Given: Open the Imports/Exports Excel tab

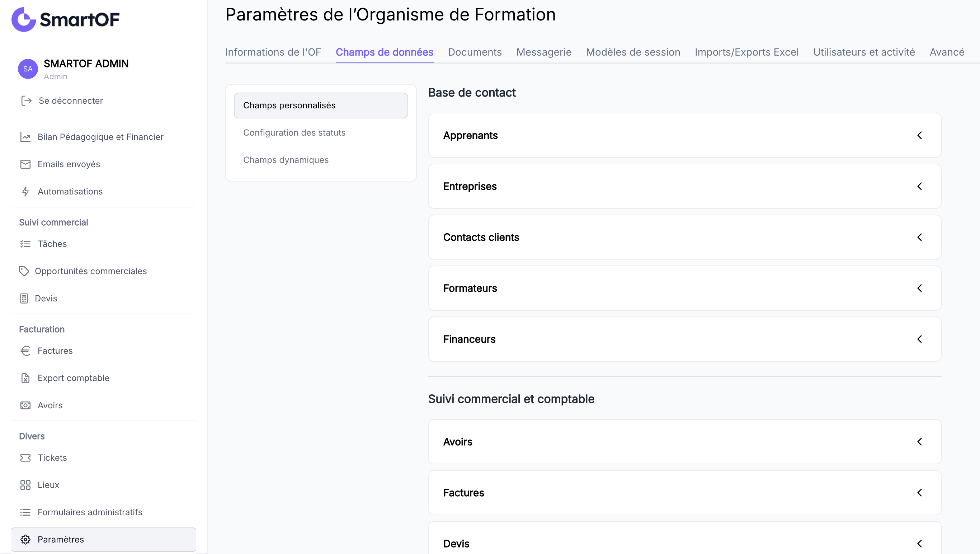Looking at the screenshot, I should click(x=746, y=52).
